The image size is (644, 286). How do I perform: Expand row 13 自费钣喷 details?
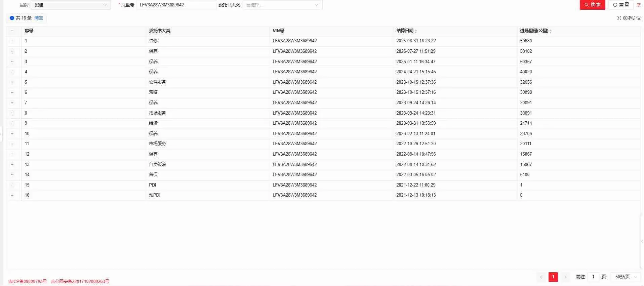click(x=12, y=165)
